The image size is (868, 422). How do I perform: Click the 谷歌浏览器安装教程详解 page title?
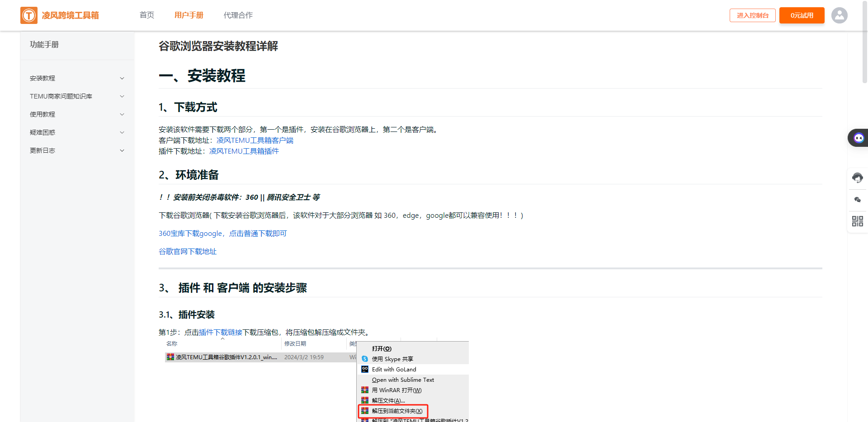click(218, 46)
